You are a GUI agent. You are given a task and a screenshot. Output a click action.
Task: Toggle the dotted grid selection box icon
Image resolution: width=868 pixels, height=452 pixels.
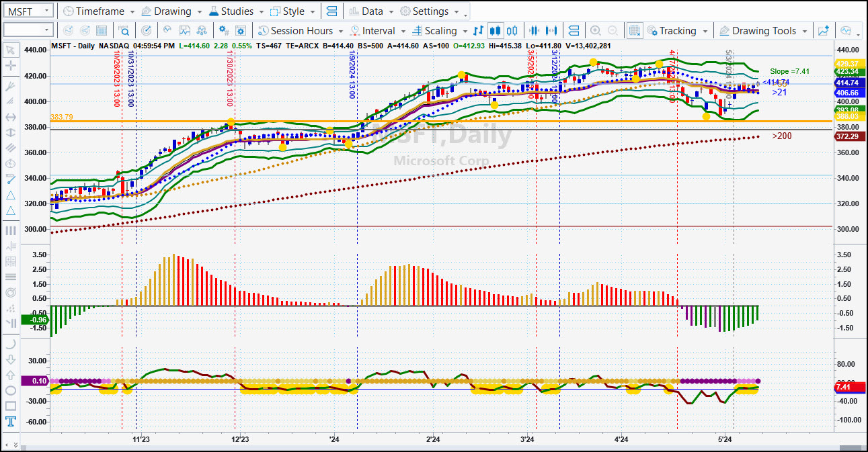point(634,31)
